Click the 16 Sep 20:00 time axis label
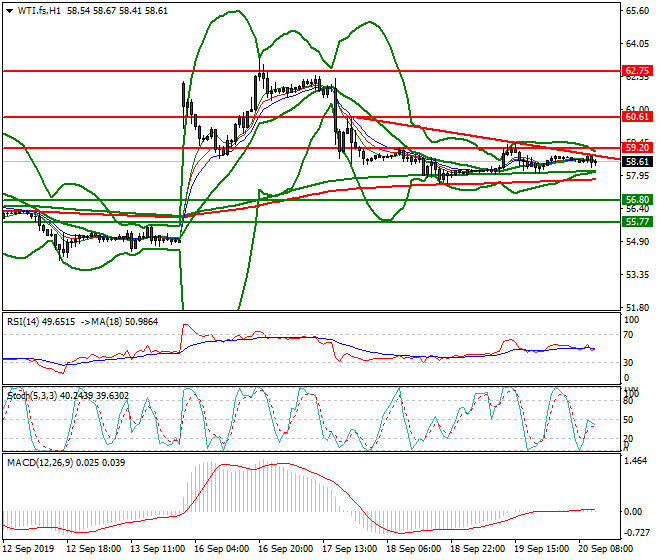 click(285, 549)
